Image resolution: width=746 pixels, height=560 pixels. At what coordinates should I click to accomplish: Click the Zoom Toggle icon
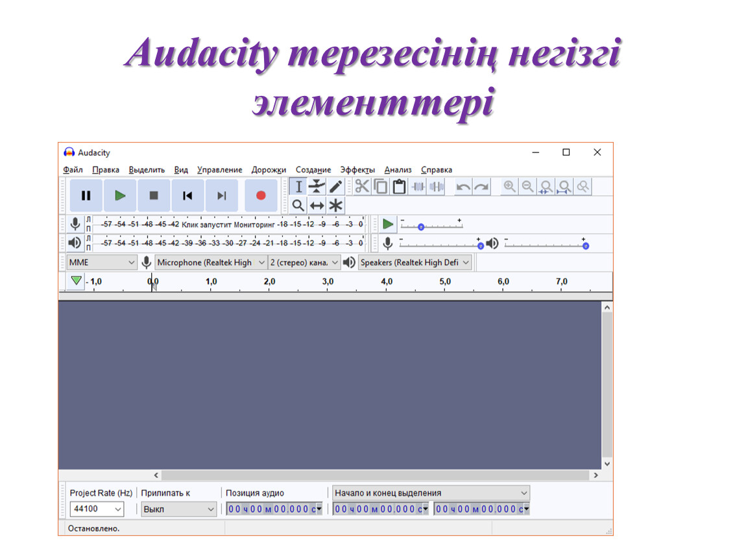583,187
